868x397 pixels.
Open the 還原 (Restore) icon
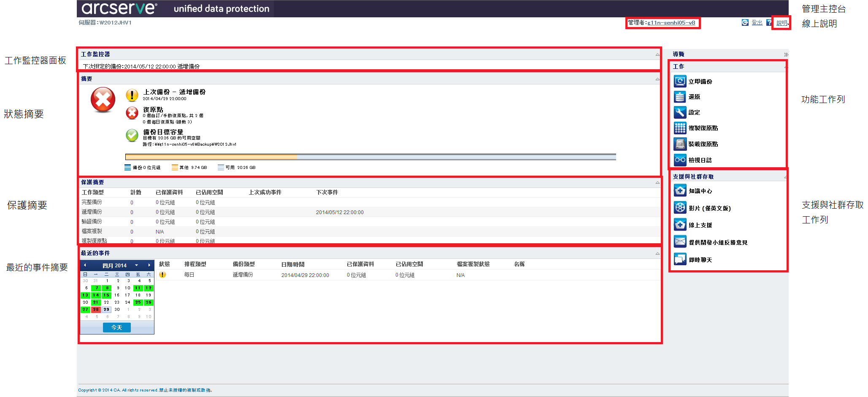pos(680,97)
